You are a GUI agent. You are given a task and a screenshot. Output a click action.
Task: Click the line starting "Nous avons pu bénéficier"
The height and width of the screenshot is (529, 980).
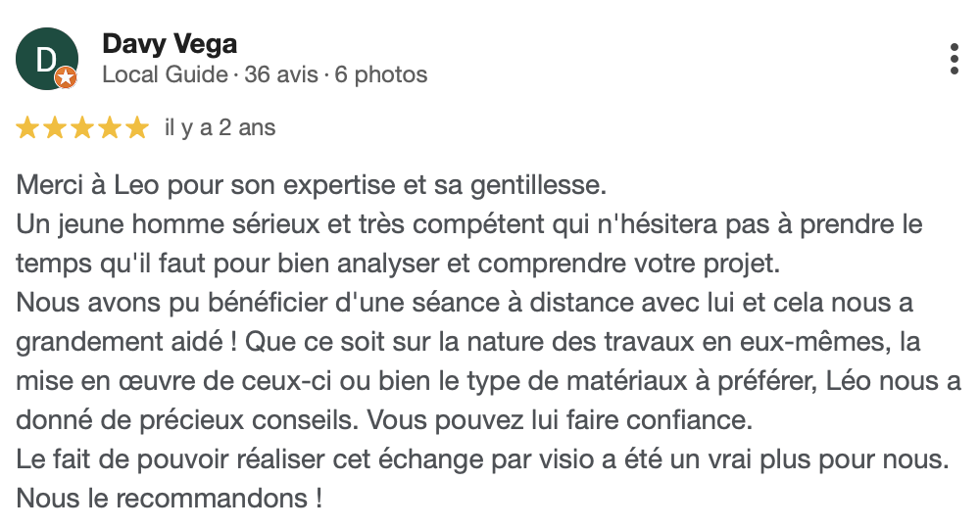coord(465,302)
